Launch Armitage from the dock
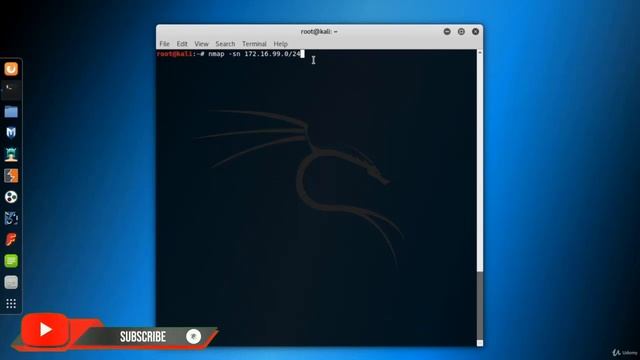The height and width of the screenshot is (360, 640). (x=11, y=154)
